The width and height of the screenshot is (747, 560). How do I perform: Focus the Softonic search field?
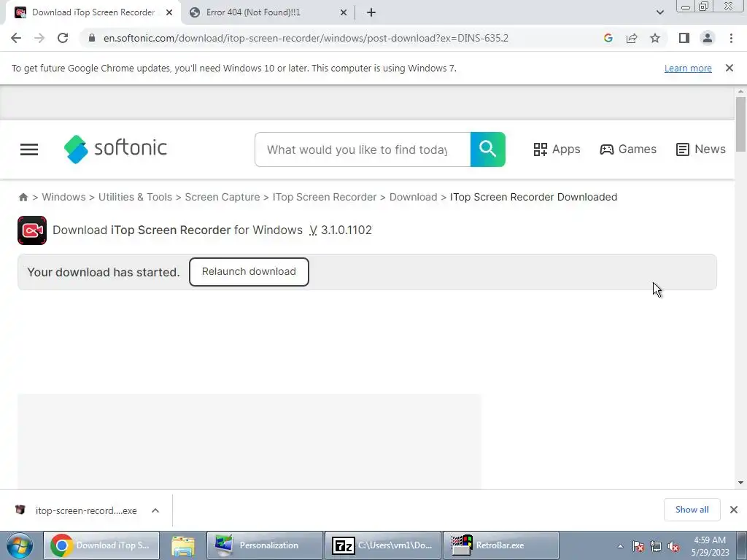(x=363, y=149)
